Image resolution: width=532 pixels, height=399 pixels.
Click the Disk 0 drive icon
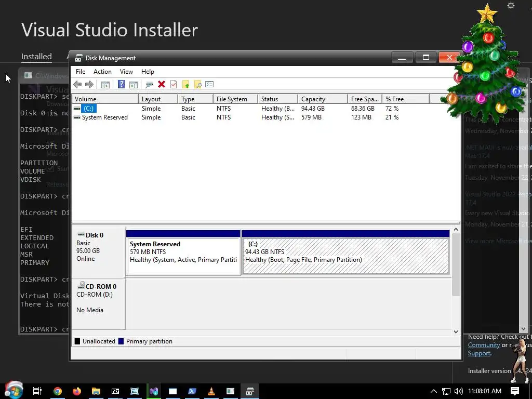point(81,234)
